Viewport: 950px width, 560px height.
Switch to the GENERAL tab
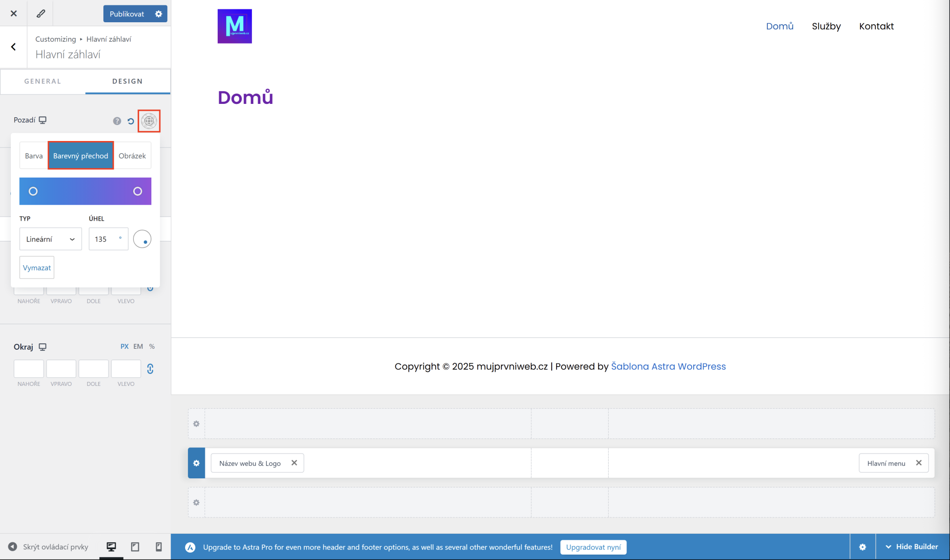pyautogui.click(x=43, y=81)
